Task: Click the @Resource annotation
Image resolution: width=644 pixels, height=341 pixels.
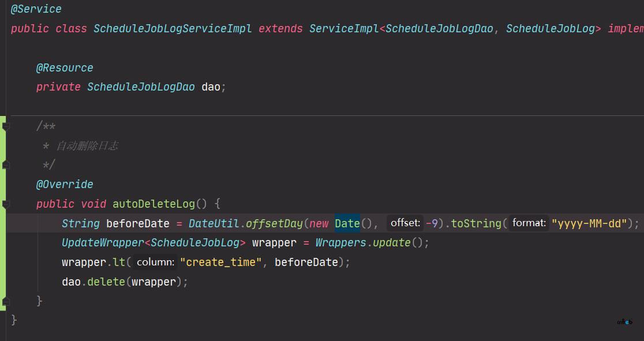Action: pyautogui.click(x=65, y=68)
